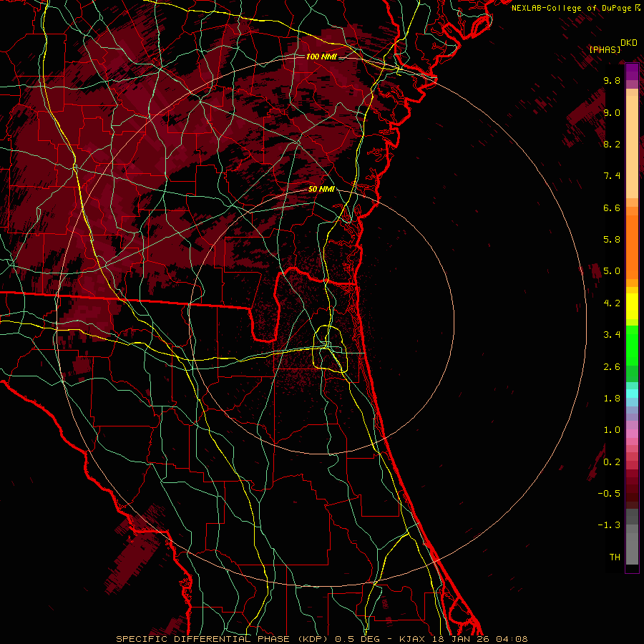The height and width of the screenshot is (644, 644).
Task: Click the 1.8 scale label
Action: click(x=612, y=399)
